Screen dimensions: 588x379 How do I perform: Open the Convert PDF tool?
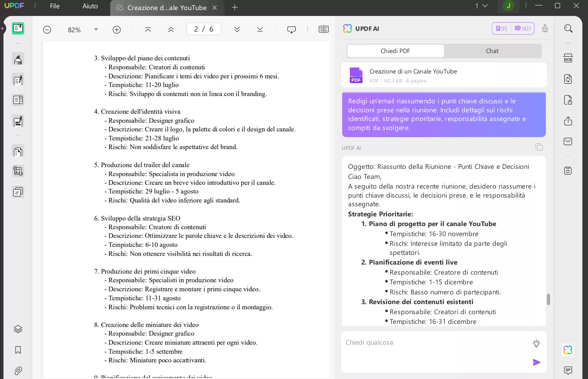568,79
